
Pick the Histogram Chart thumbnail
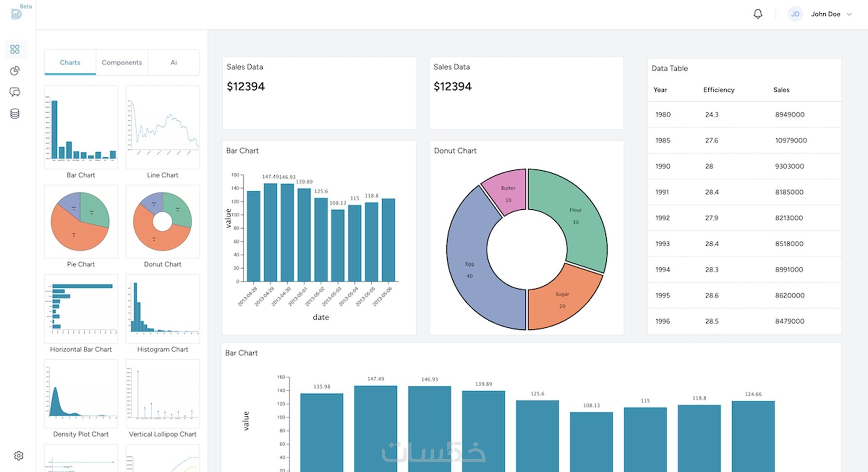tap(162, 309)
